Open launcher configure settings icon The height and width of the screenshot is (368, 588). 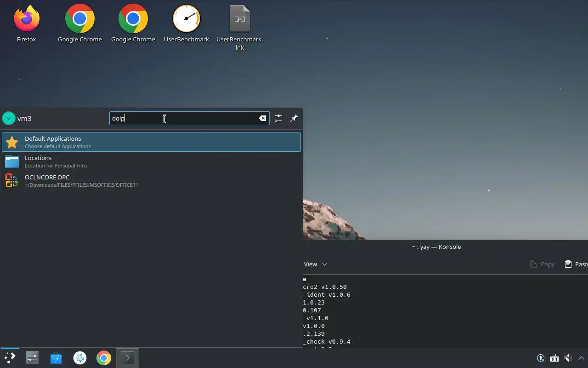278,118
